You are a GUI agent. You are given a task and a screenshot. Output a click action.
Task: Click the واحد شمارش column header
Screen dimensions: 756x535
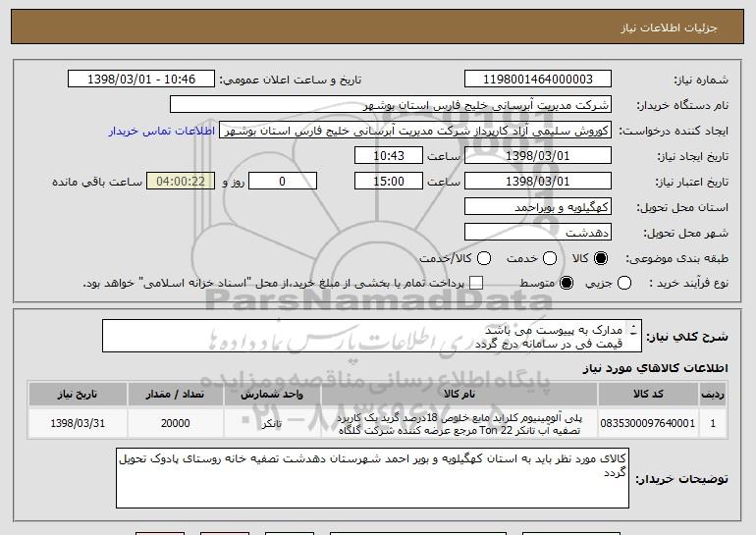click(x=272, y=395)
